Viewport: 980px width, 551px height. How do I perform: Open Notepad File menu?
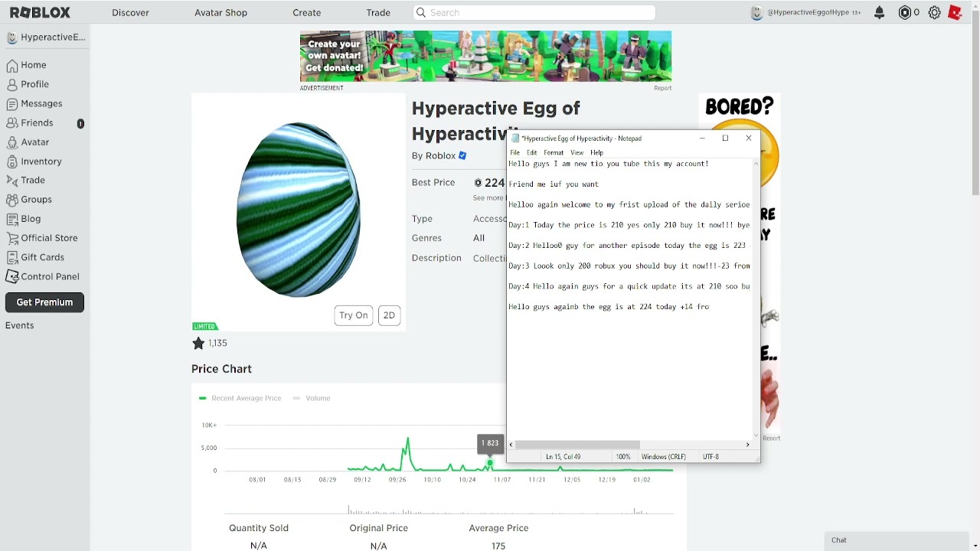[x=515, y=152]
